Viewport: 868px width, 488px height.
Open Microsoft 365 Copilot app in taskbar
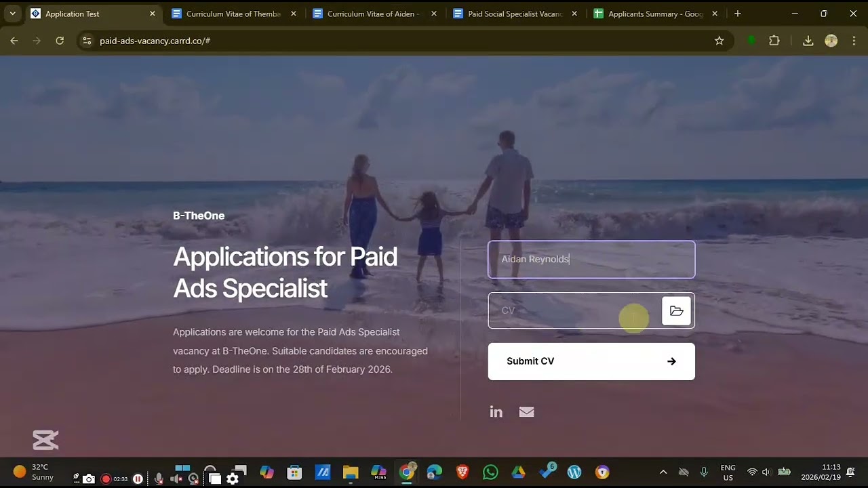(378, 472)
